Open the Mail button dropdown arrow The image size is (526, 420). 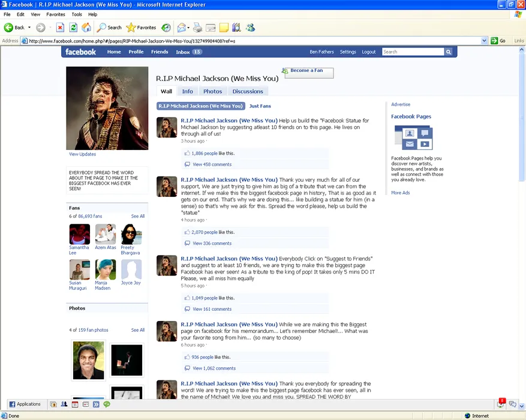(x=188, y=28)
